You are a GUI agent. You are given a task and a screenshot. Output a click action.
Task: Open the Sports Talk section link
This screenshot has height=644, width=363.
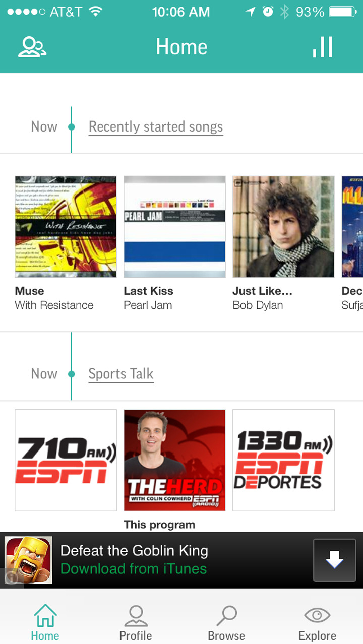(121, 374)
